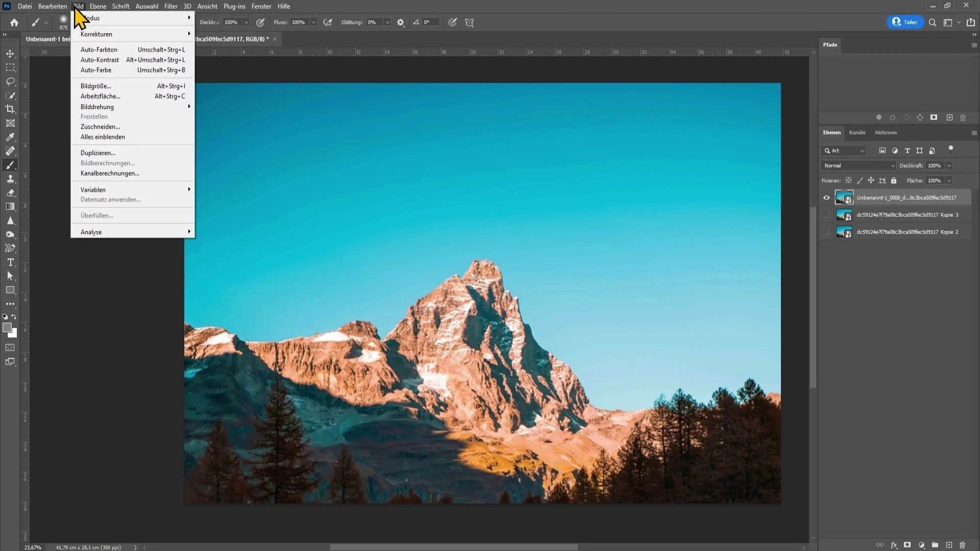The width and height of the screenshot is (980, 551).
Task: Click the Ebenen tab in panel
Action: coord(832,133)
